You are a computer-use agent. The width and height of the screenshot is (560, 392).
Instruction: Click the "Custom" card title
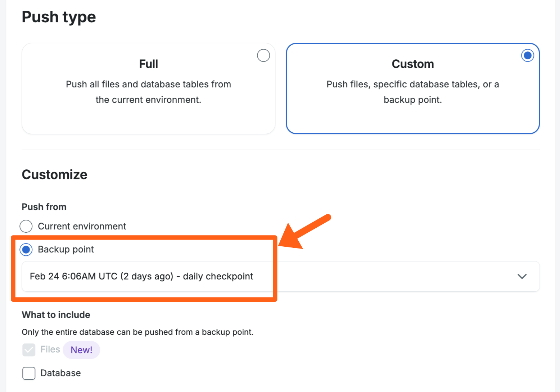point(412,64)
